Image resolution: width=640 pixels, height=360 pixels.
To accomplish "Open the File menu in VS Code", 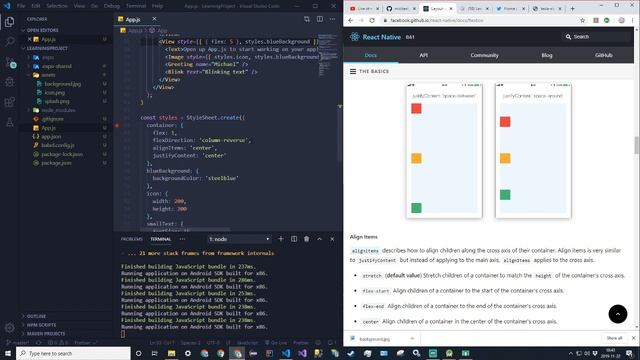I will (21, 6).
